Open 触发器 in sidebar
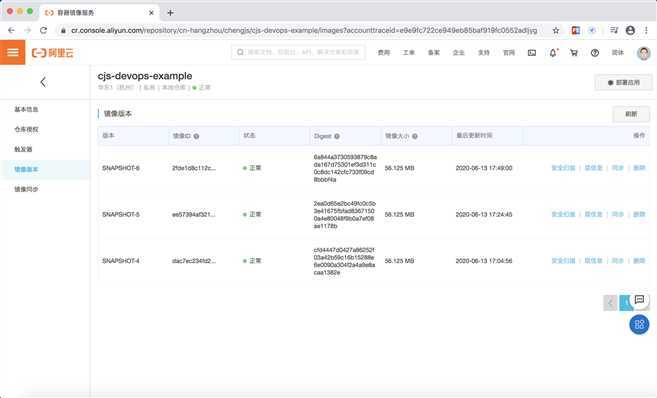Image resolution: width=657 pixels, height=398 pixels. (23, 149)
